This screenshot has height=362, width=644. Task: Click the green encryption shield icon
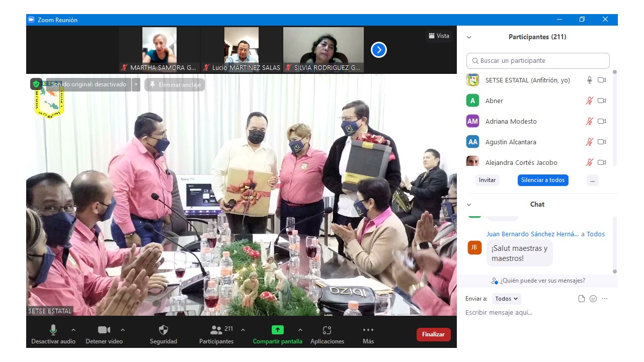pyautogui.click(x=36, y=84)
